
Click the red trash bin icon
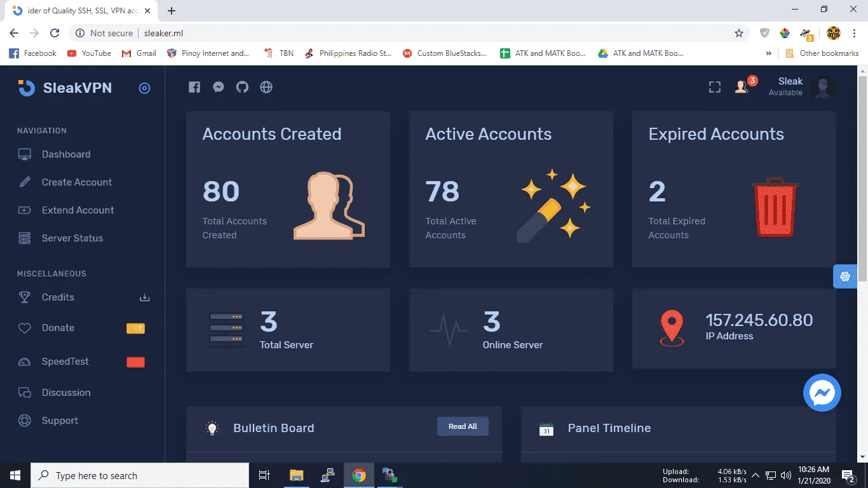point(775,207)
